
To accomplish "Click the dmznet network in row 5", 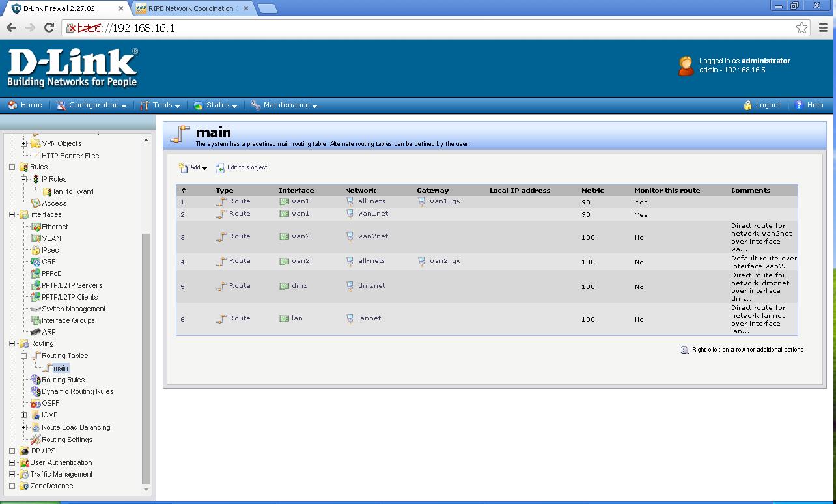I will 372,286.
